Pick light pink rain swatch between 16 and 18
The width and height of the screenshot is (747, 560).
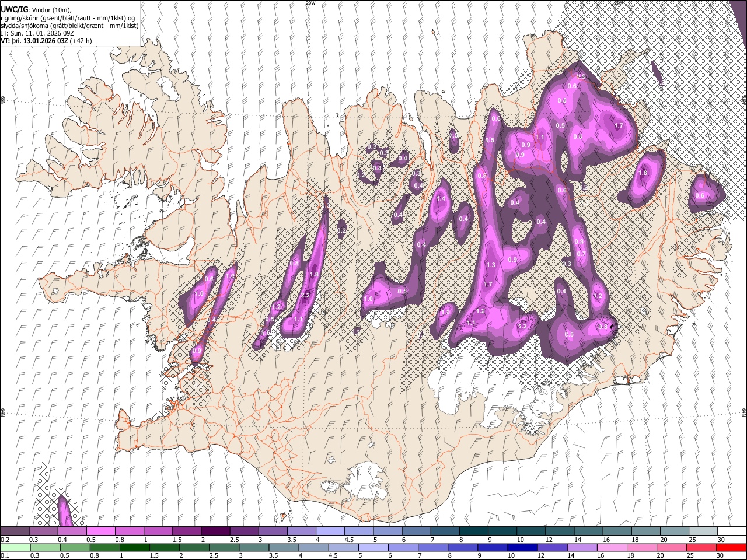[x=611, y=547]
